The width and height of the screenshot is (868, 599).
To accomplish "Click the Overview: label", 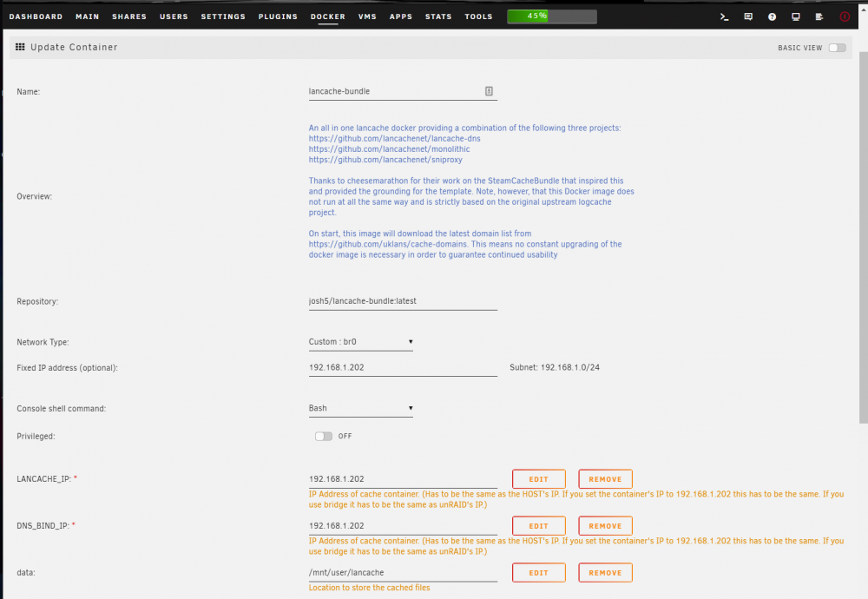I will [35, 196].
